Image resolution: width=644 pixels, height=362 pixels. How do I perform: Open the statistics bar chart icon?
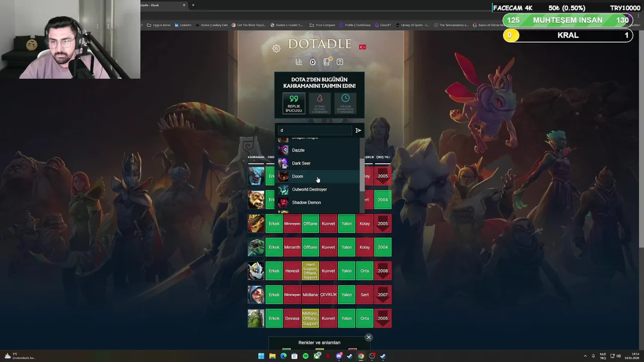[x=299, y=62]
